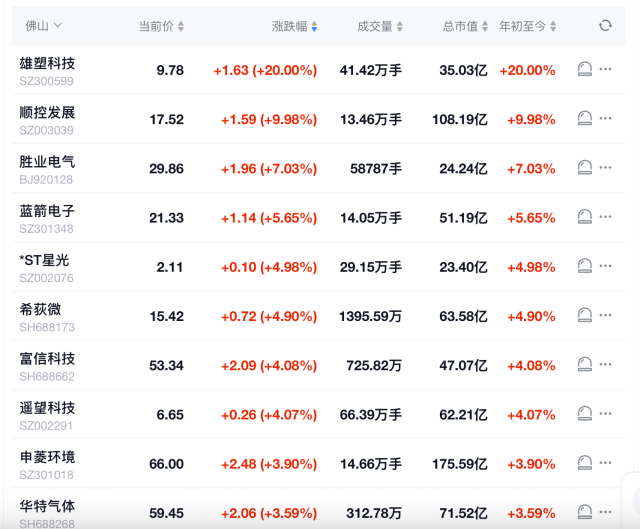Open more options for 雄塑科技

[605, 70]
